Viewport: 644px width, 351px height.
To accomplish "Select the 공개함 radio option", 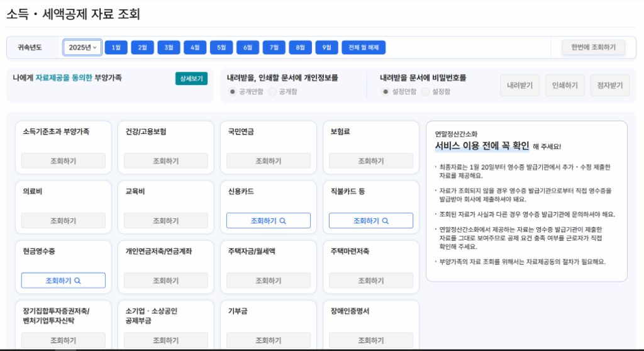I will (272, 92).
